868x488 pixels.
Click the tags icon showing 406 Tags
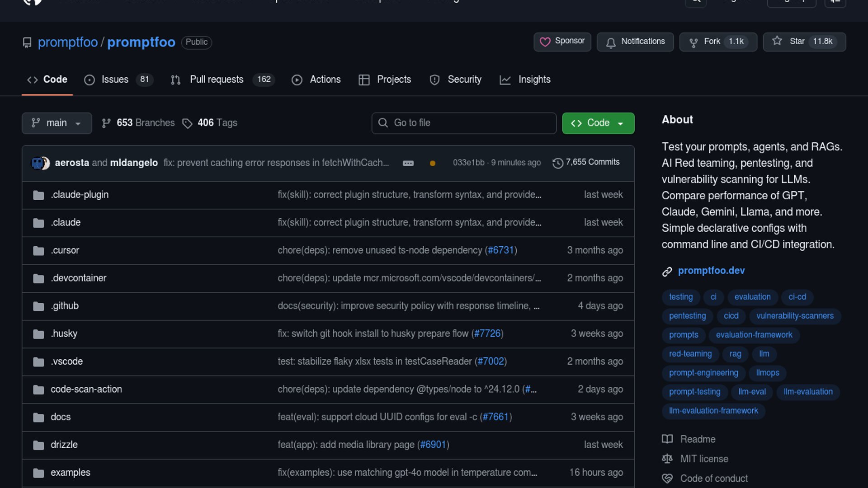click(x=187, y=123)
